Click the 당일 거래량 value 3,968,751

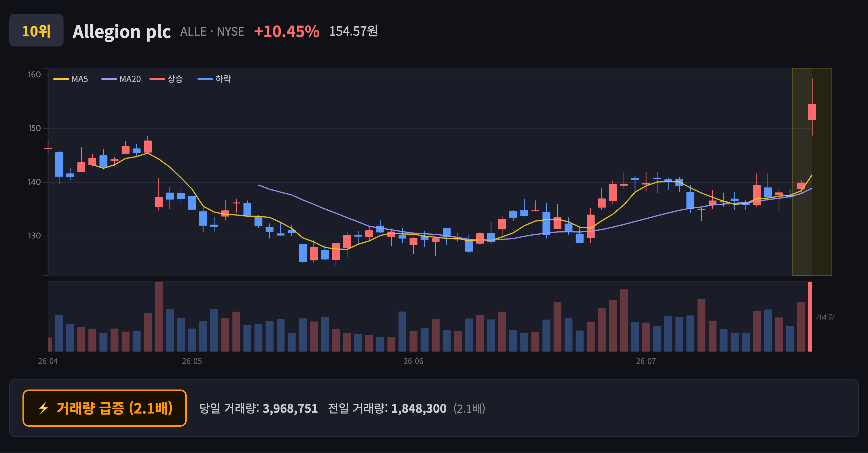point(290,409)
